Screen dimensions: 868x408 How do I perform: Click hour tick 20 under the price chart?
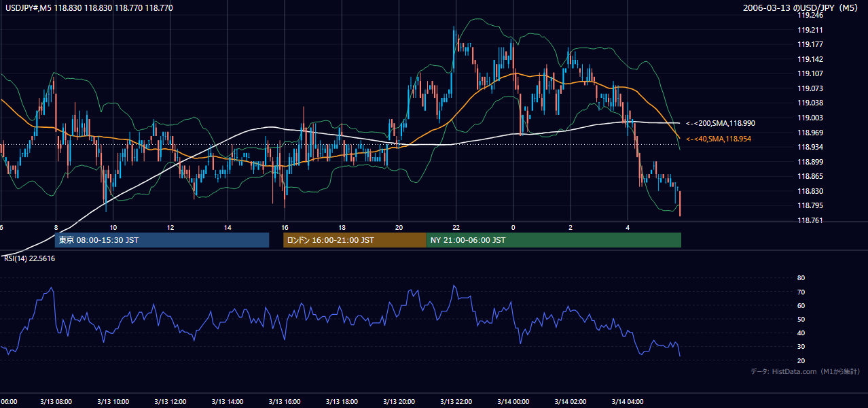[399, 227]
